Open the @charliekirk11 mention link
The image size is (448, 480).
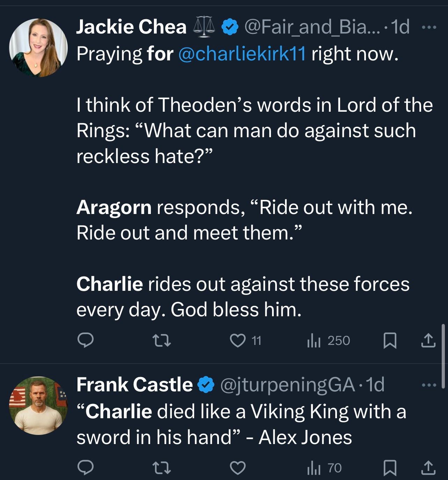(x=242, y=54)
